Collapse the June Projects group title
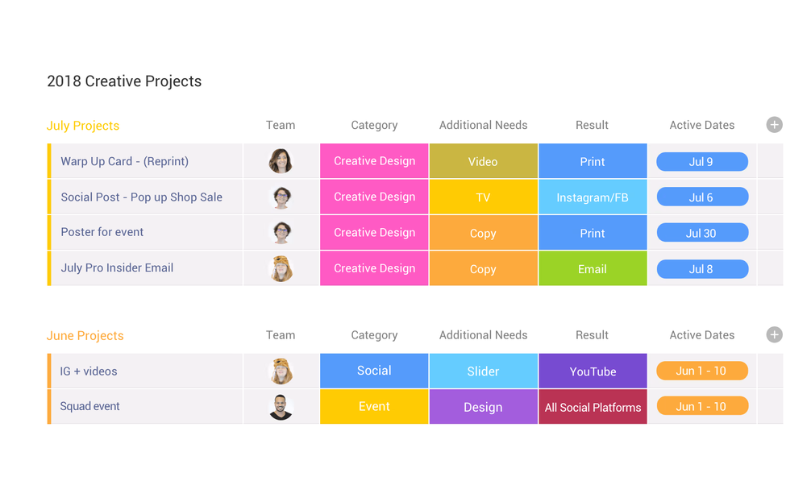Viewport: 800px width, 500px height. pos(85,336)
